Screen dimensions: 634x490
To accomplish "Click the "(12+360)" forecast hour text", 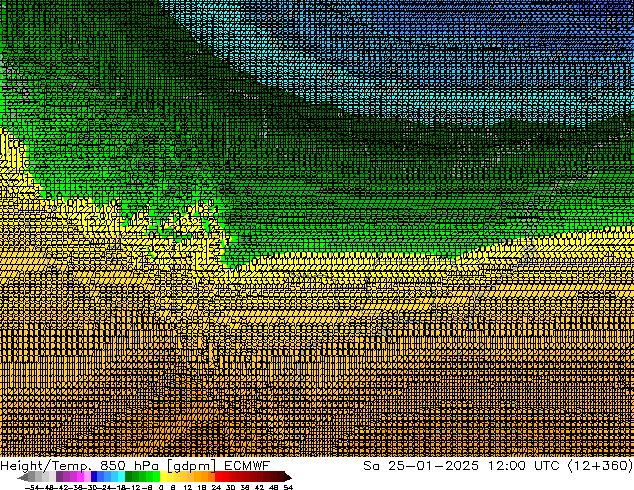I will point(600,465).
